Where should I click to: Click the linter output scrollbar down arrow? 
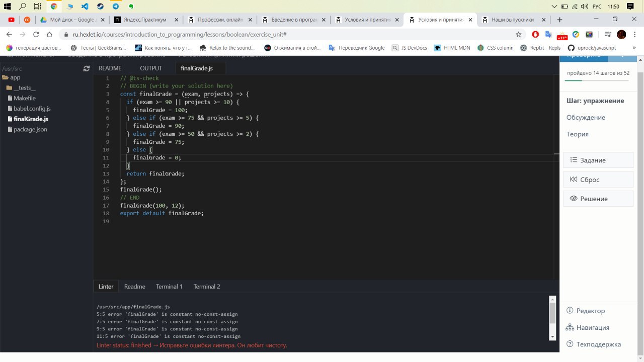tap(552, 336)
